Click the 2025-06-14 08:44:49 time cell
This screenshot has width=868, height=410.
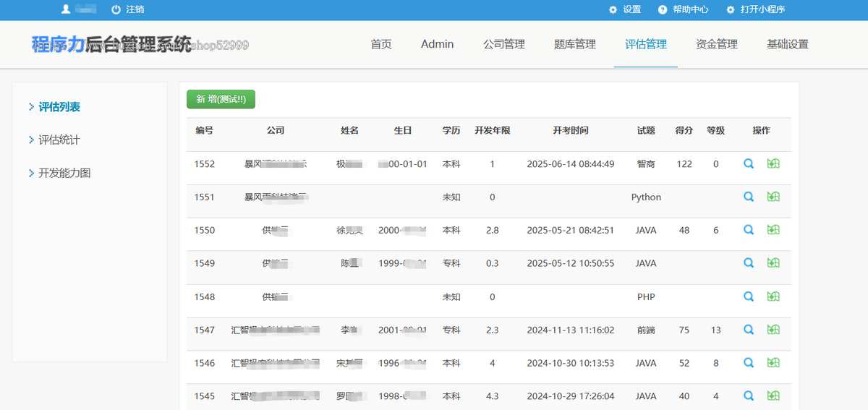(571, 164)
